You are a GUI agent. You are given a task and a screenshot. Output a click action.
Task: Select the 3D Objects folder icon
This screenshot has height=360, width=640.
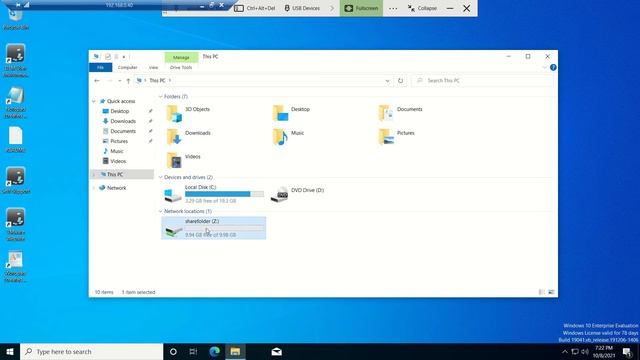(174, 113)
